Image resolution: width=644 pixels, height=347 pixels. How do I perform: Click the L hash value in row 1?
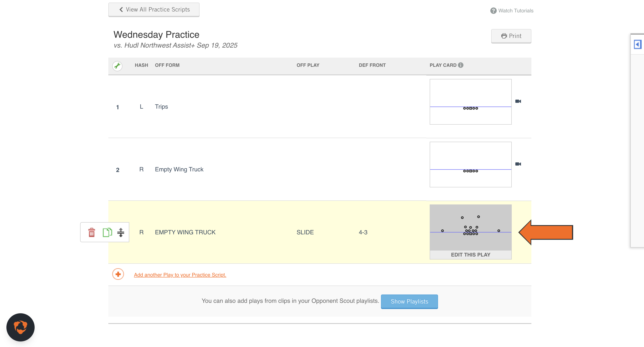coord(141,106)
